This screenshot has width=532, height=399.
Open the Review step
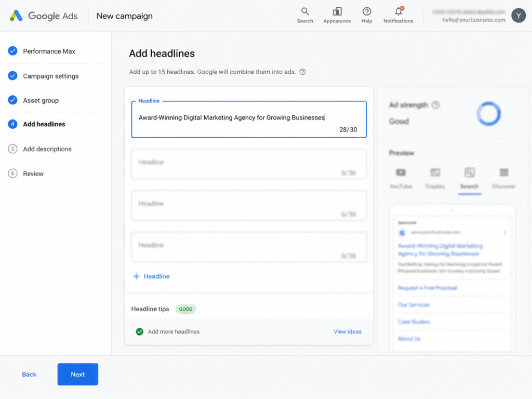click(x=33, y=174)
